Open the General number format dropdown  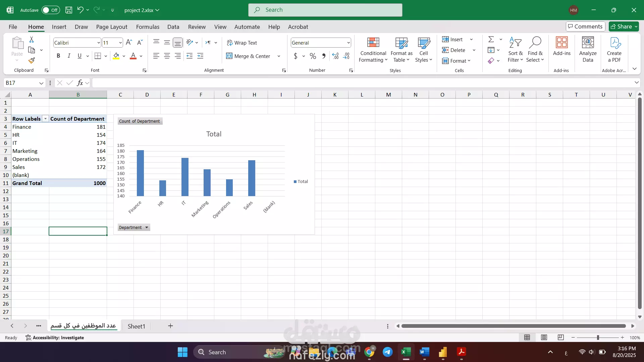coord(348,43)
